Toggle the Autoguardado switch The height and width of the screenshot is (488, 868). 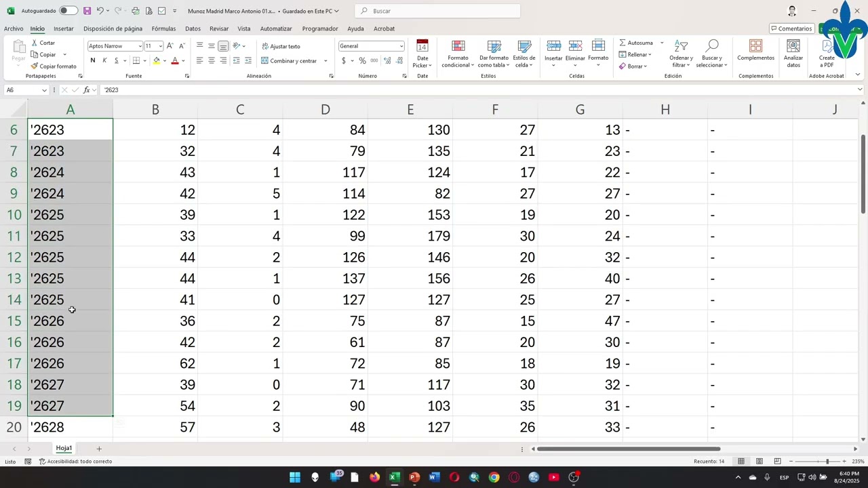pyautogui.click(x=68, y=11)
